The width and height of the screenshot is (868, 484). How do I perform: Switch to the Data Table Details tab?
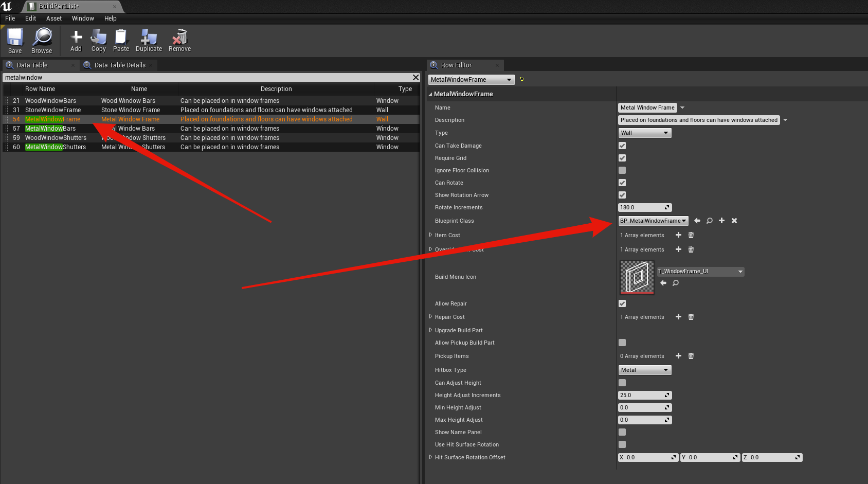(x=119, y=65)
